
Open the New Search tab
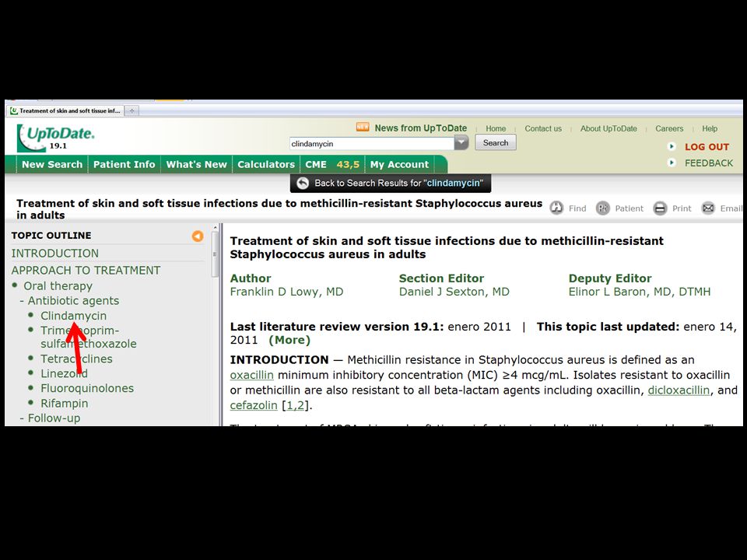(x=52, y=164)
